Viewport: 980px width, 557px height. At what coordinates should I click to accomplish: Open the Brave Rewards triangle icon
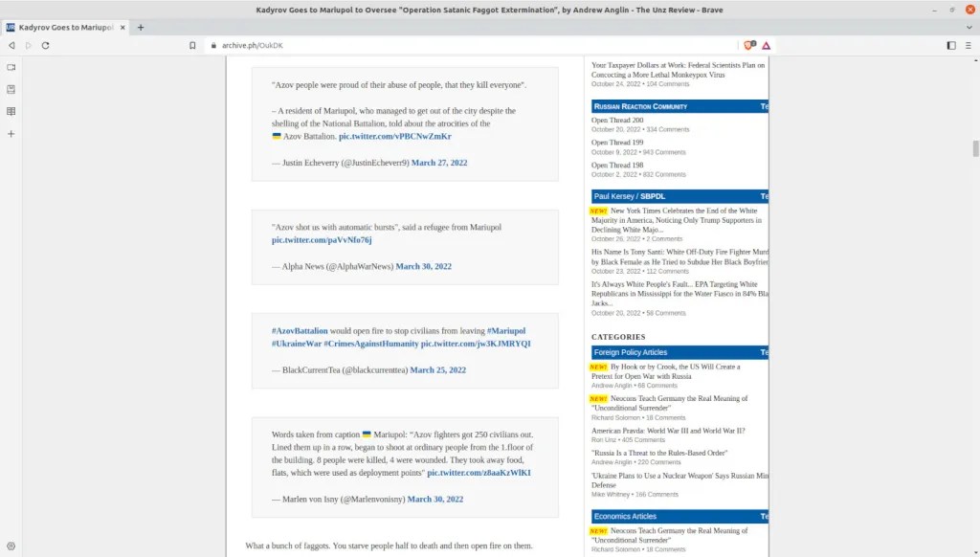click(x=767, y=45)
